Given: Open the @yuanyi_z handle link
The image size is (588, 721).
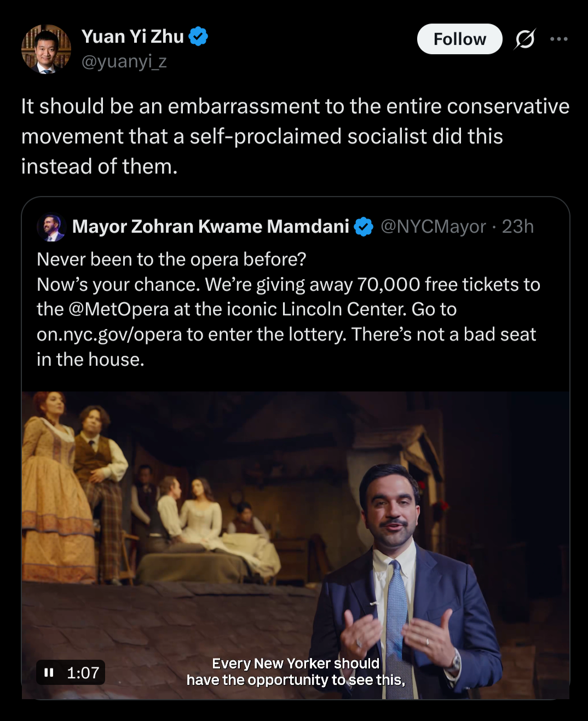Looking at the screenshot, I should tap(124, 61).
